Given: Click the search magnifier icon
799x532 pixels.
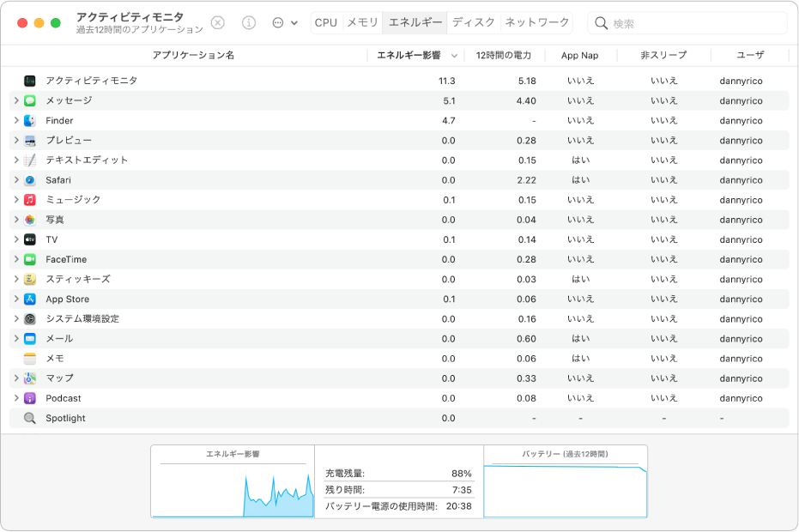Looking at the screenshot, I should pyautogui.click(x=602, y=23).
